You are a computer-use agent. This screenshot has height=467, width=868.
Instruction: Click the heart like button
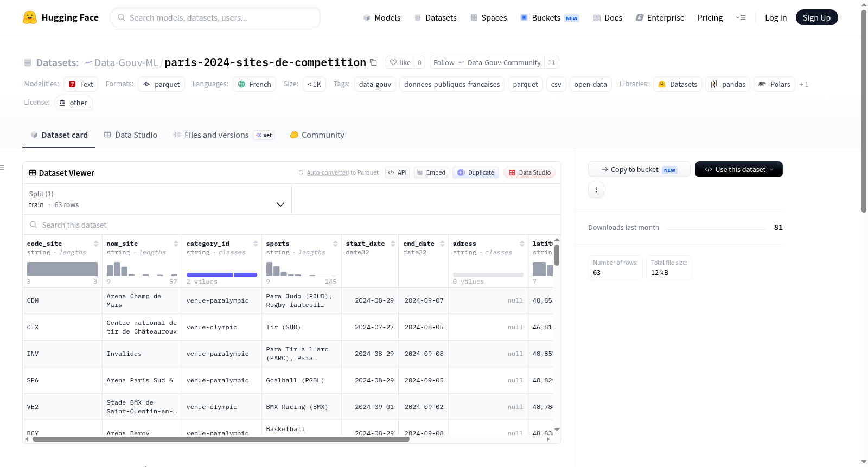[400, 62]
